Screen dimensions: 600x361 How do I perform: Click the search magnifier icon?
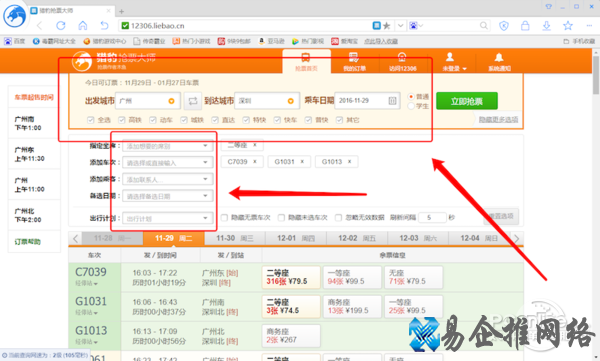point(484,26)
